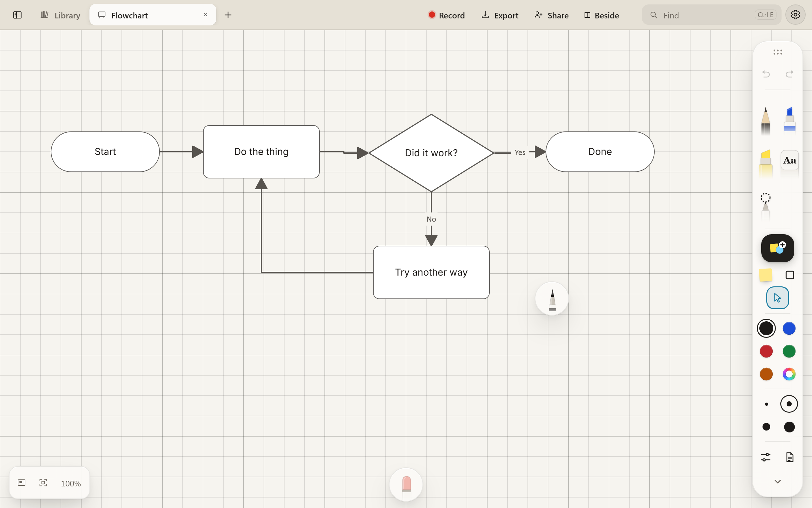Select the yellow highlighter tool

766,164
